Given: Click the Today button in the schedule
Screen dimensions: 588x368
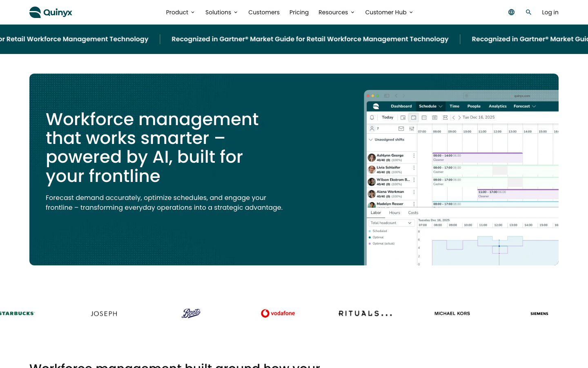Looking at the screenshot, I should (388, 117).
